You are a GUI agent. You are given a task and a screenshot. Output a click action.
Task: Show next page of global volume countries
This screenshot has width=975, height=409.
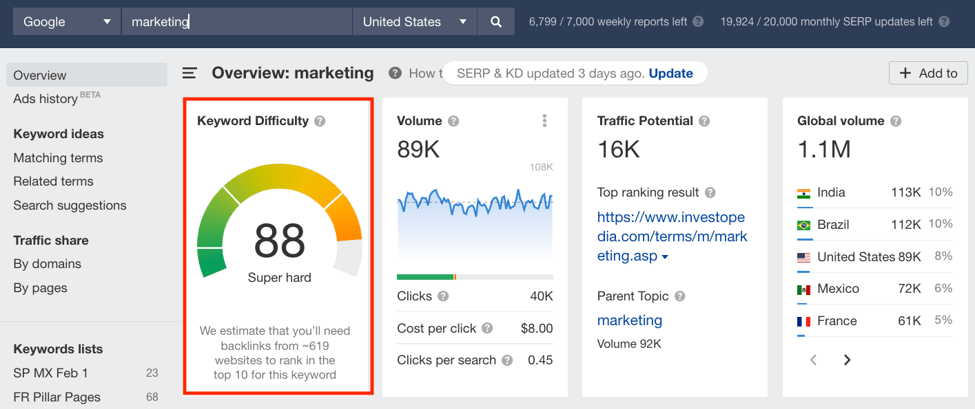846,359
